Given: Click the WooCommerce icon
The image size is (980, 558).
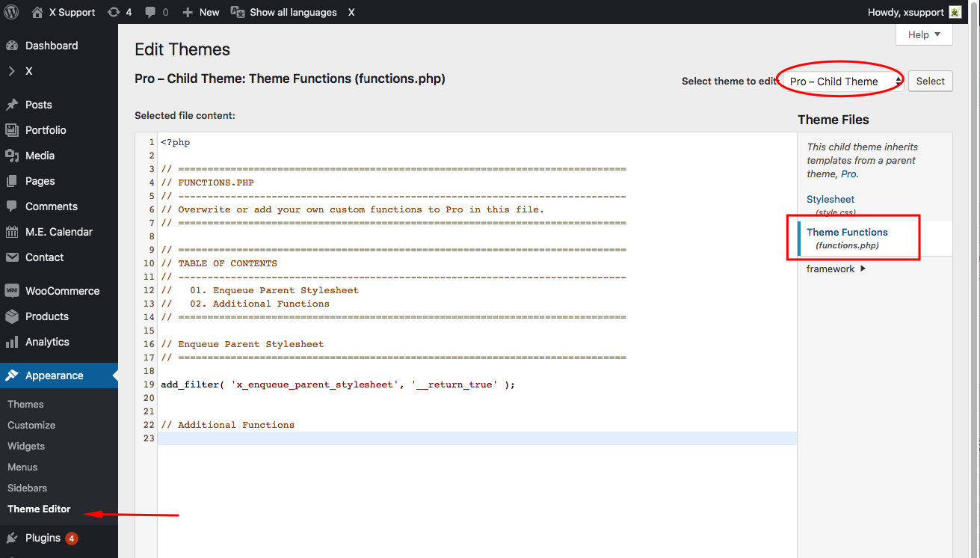Looking at the screenshot, I should (12, 291).
